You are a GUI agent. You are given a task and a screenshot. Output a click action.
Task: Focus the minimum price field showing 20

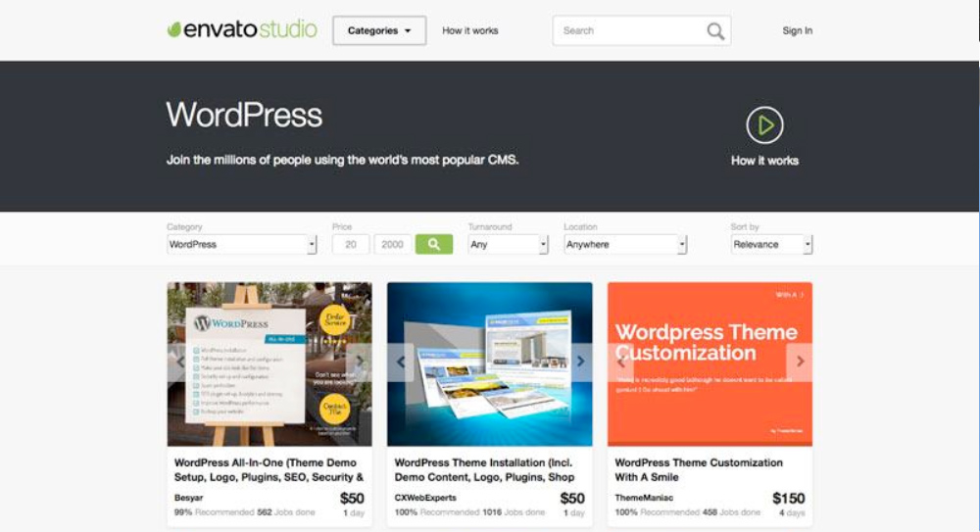(x=351, y=244)
